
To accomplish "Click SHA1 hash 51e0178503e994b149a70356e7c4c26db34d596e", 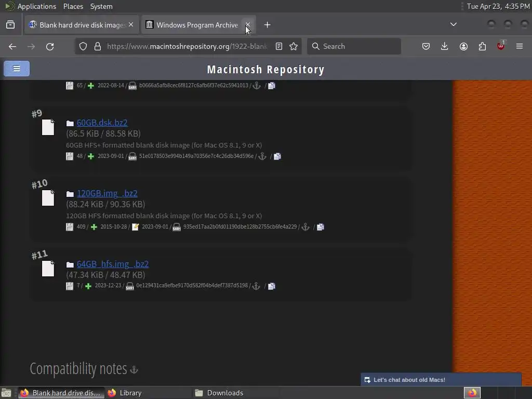I will click(x=196, y=156).
